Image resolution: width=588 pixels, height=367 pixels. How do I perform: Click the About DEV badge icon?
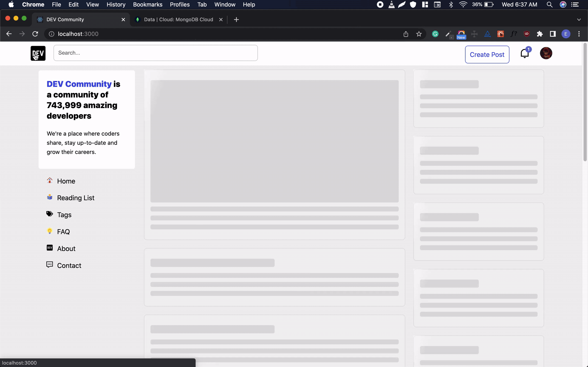pyautogui.click(x=50, y=248)
